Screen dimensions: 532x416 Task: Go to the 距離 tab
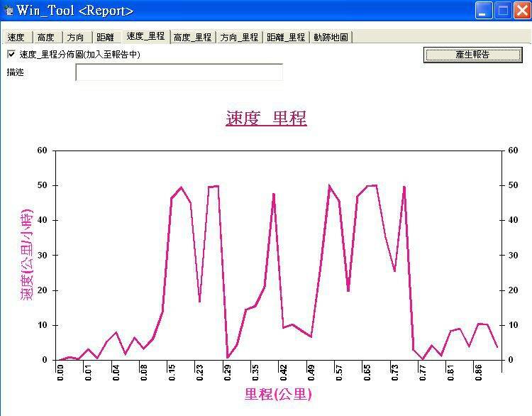pos(105,38)
